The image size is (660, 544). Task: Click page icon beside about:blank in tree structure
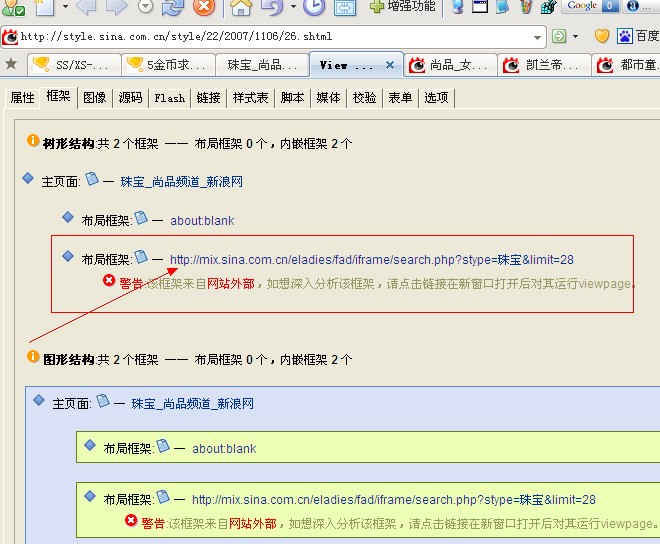coord(141,218)
